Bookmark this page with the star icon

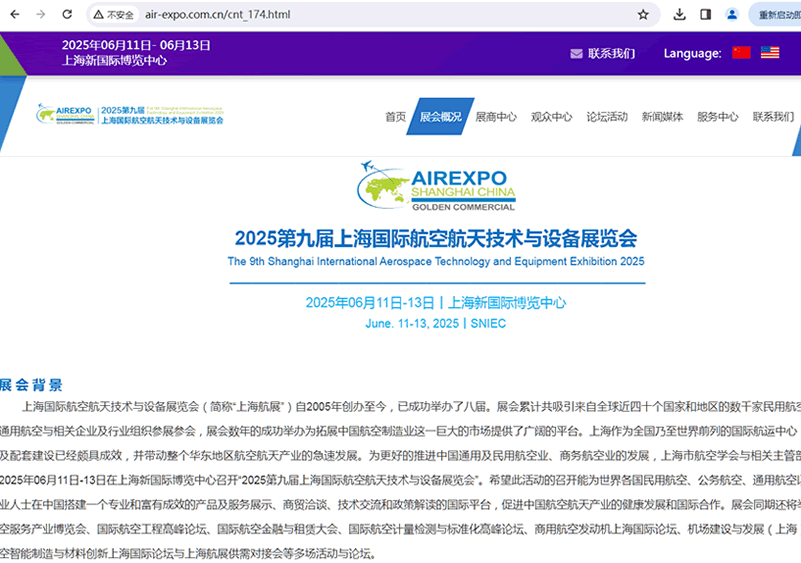click(x=643, y=14)
